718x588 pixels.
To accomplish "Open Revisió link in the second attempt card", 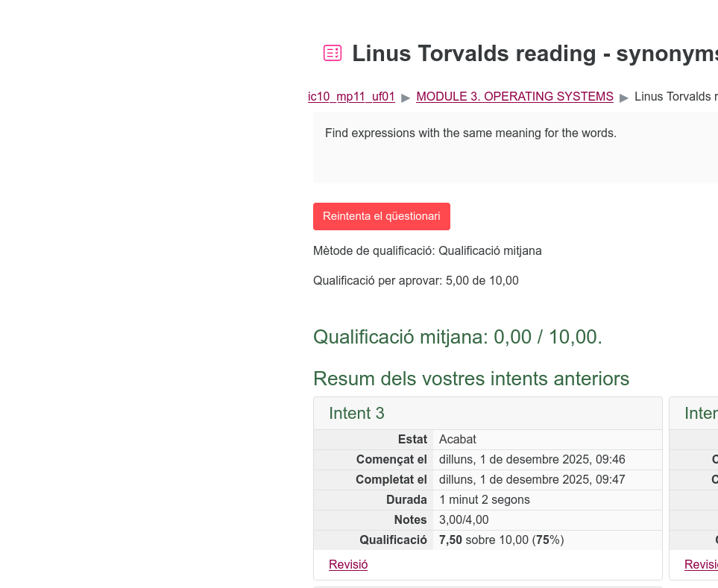I will (x=701, y=564).
